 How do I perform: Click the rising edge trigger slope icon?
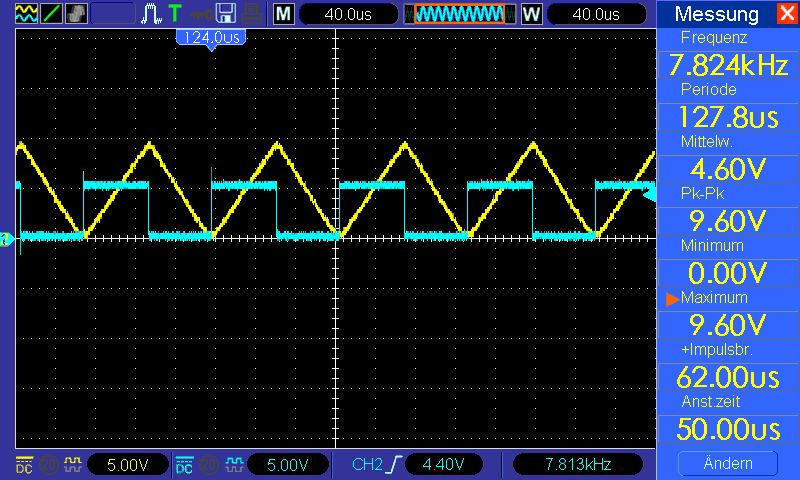pos(395,464)
